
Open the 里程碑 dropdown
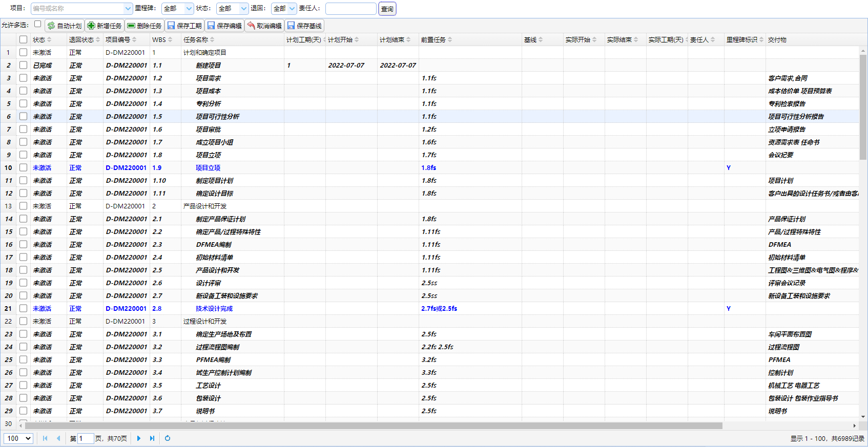189,9
